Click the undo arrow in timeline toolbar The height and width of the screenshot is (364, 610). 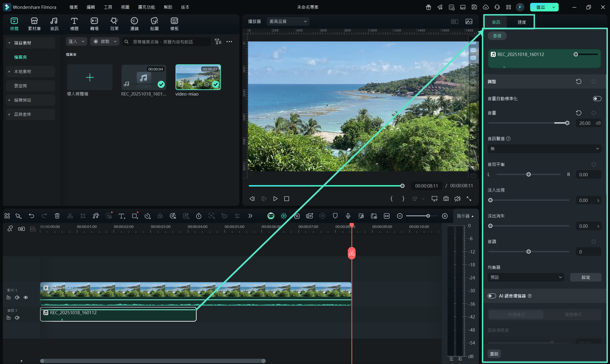click(31, 216)
